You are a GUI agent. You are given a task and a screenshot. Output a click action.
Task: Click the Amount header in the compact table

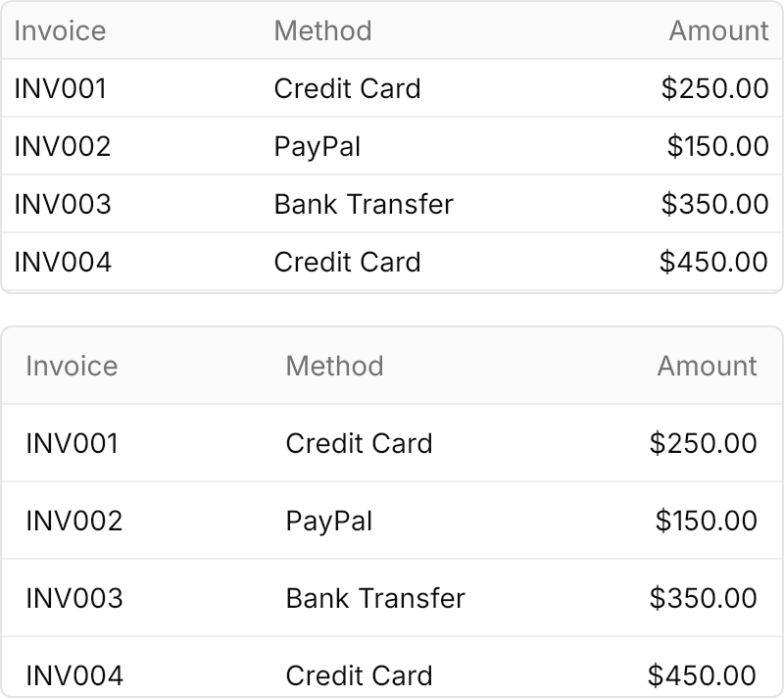pos(718,31)
